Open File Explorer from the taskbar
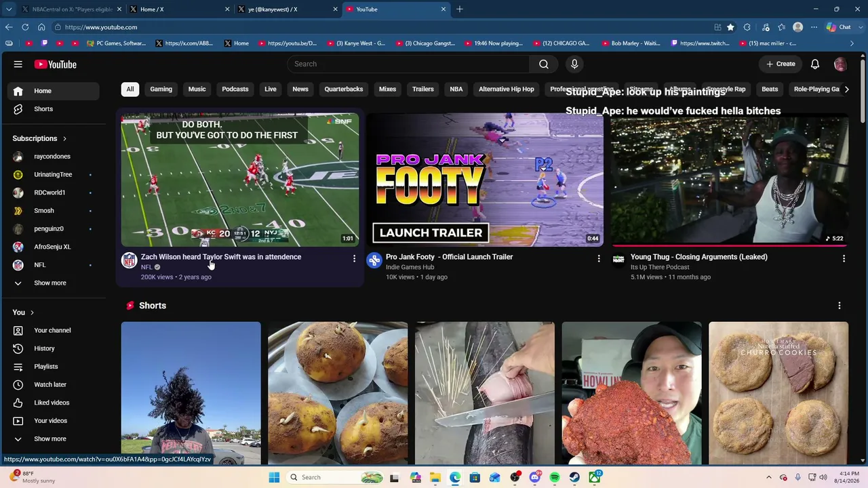Image resolution: width=868 pixels, height=488 pixels. point(435,477)
